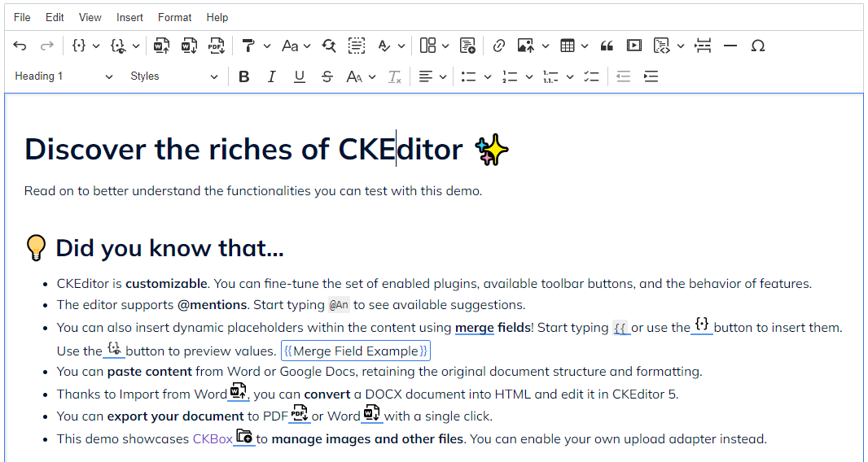This screenshot has height=462, width=868.
Task: Insert a page break
Action: 703,46
